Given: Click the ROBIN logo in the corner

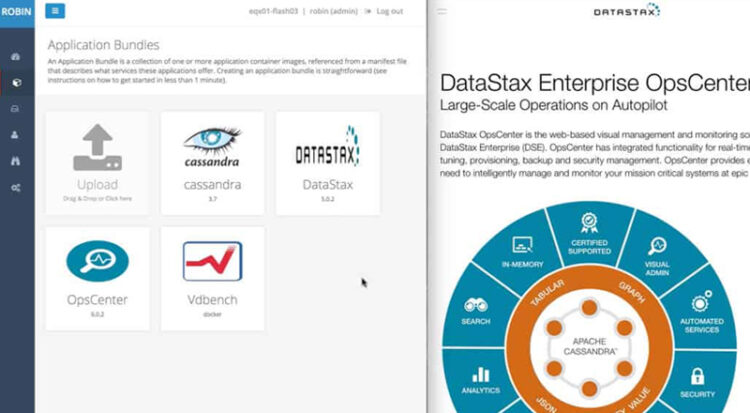Looking at the screenshot, I should (x=17, y=11).
